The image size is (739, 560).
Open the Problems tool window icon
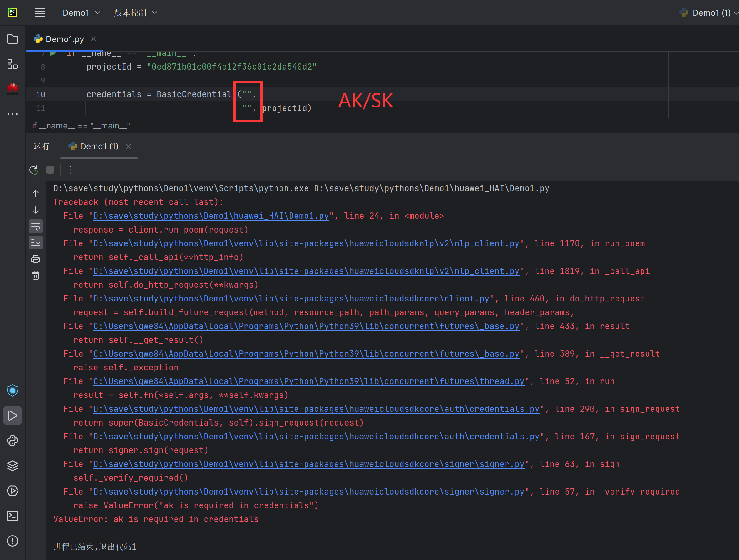[12, 541]
